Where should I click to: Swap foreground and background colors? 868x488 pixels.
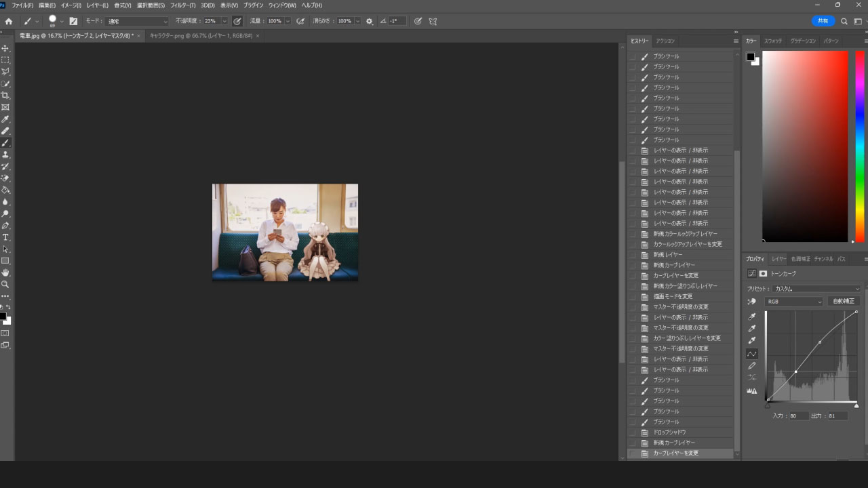[x=8, y=308]
